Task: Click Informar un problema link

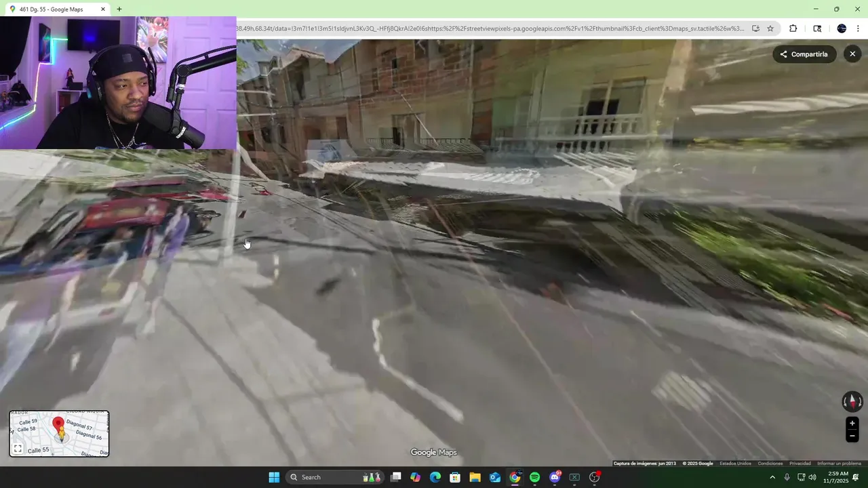Action: 840,464
